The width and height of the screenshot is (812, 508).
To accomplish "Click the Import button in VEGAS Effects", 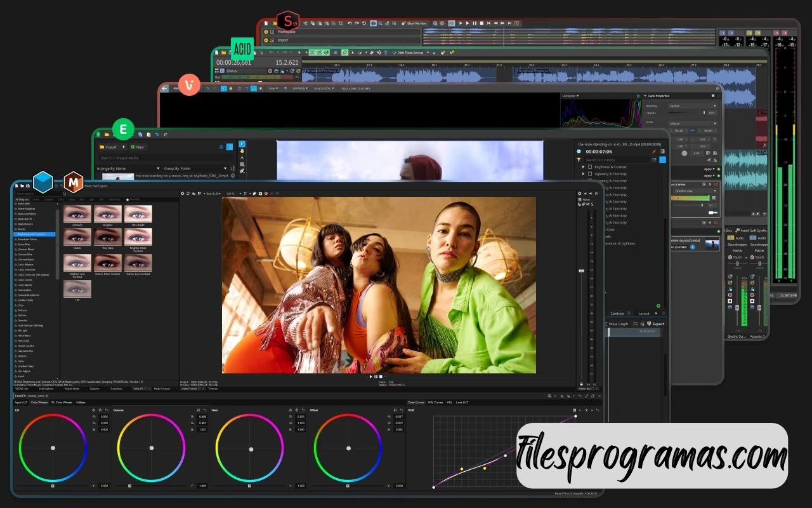I will coord(108,147).
